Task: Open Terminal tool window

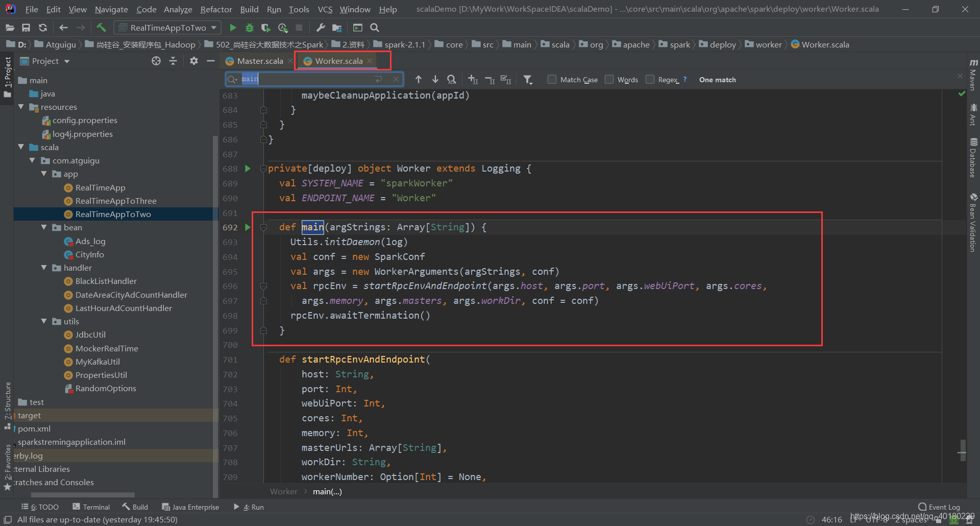Action: point(91,507)
